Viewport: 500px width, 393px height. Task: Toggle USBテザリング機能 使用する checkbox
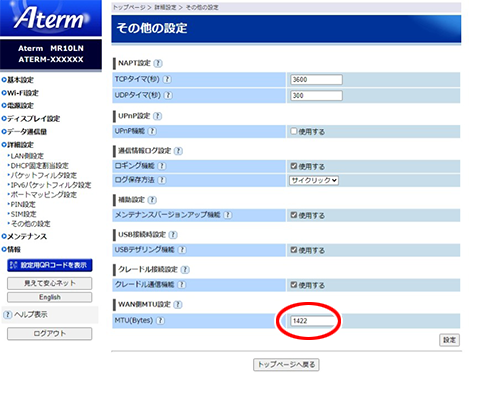coord(294,250)
